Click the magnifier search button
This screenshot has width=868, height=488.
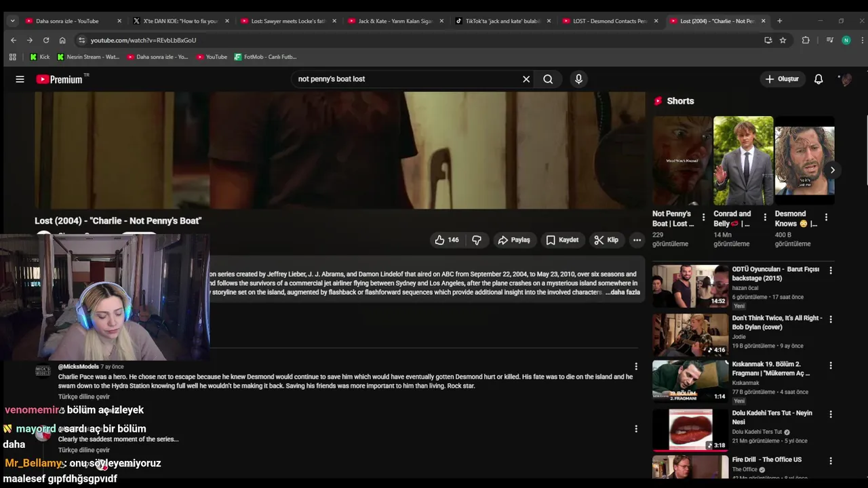(548, 79)
